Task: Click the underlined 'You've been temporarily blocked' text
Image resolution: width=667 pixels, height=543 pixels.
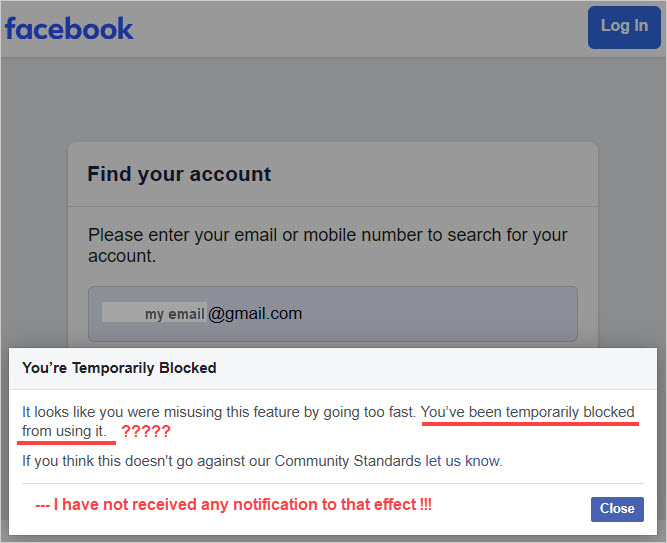Action: click(527, 412)
